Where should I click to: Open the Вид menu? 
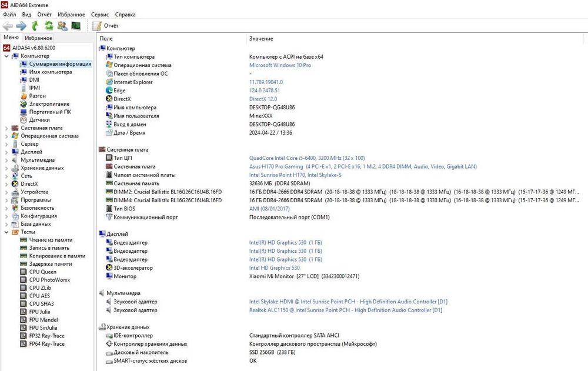coord(26,15)
